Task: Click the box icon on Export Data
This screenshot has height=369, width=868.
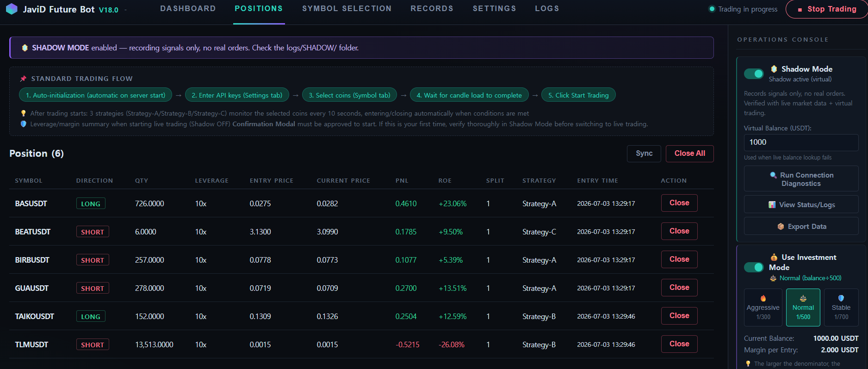Action: [781, 227]
